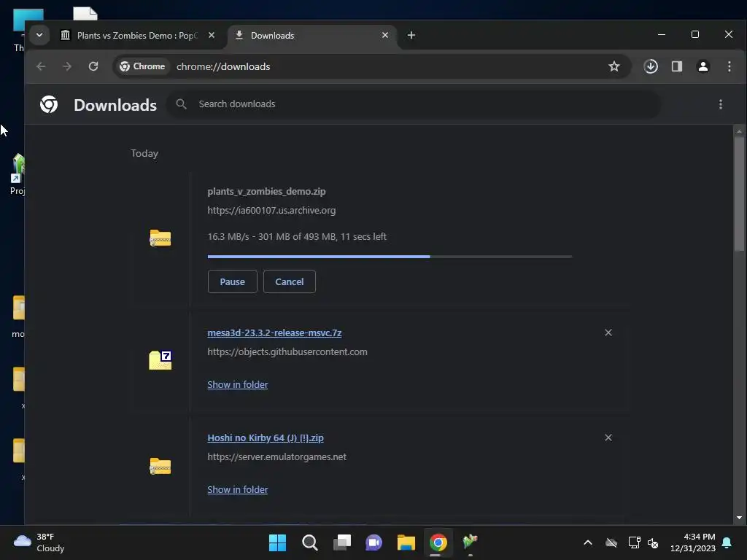This screenshot has height=560, width=747.
Task: Open the clock showing 4:34 PM
Action: tap(693, 542)
